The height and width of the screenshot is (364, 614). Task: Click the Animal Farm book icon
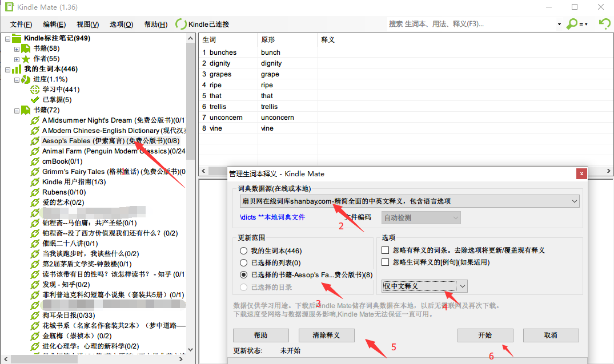pyautogui.click(x=35, y=151)
